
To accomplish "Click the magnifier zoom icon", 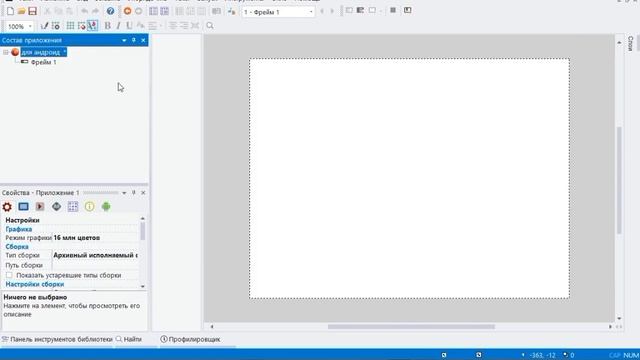I will pyautogui.click(x=210, y=26).
